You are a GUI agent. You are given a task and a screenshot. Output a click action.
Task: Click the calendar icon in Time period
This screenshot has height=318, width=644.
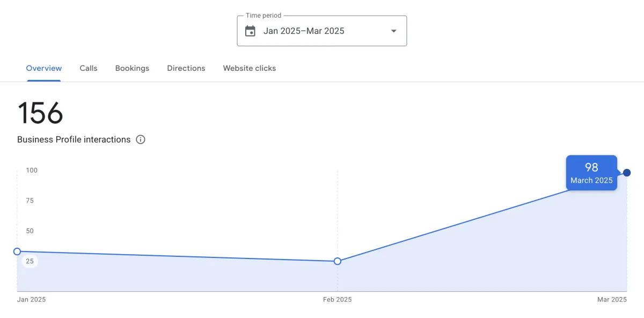(250, 31)
